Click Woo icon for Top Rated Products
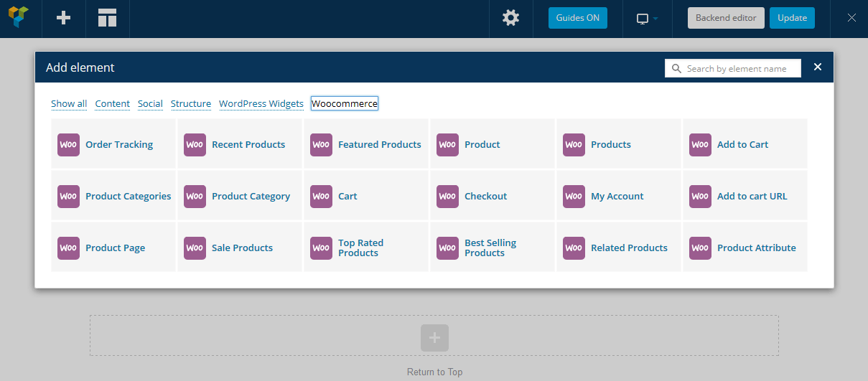The height and width of the screenshot is (381, 868). tap(322, 248)
